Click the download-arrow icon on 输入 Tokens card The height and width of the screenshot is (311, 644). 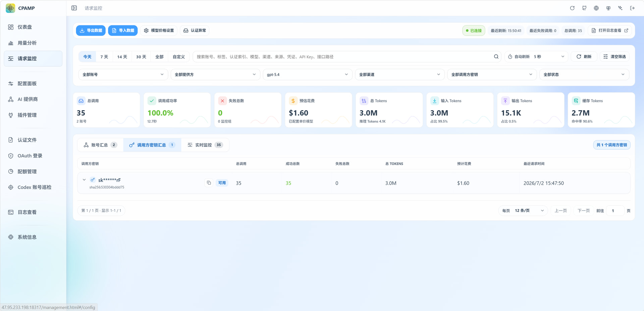tap(435, 101)
